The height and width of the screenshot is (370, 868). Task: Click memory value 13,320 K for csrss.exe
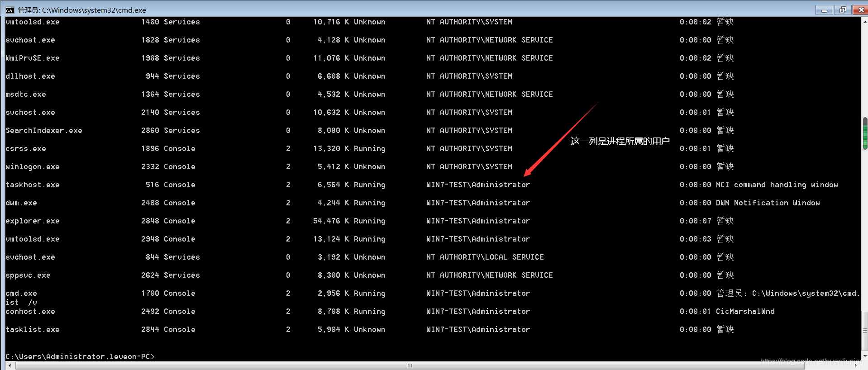pos(331,148)
